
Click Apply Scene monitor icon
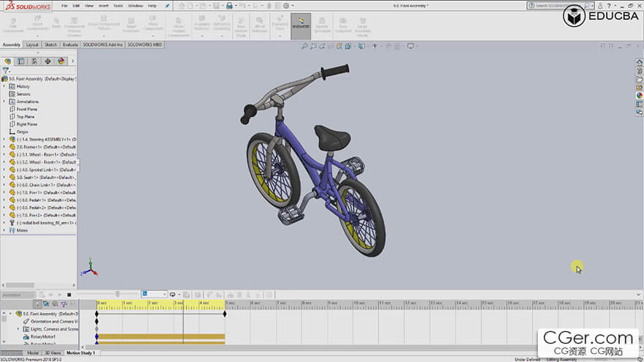coord(411,46)
